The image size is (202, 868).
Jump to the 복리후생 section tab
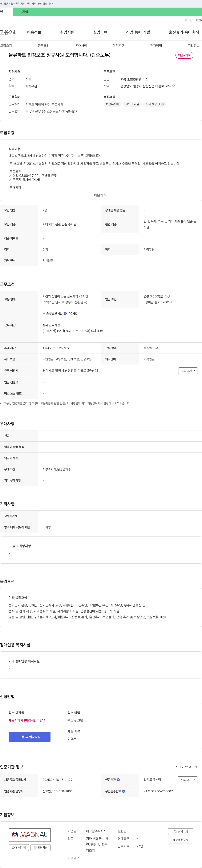click(x=118, y=46)
